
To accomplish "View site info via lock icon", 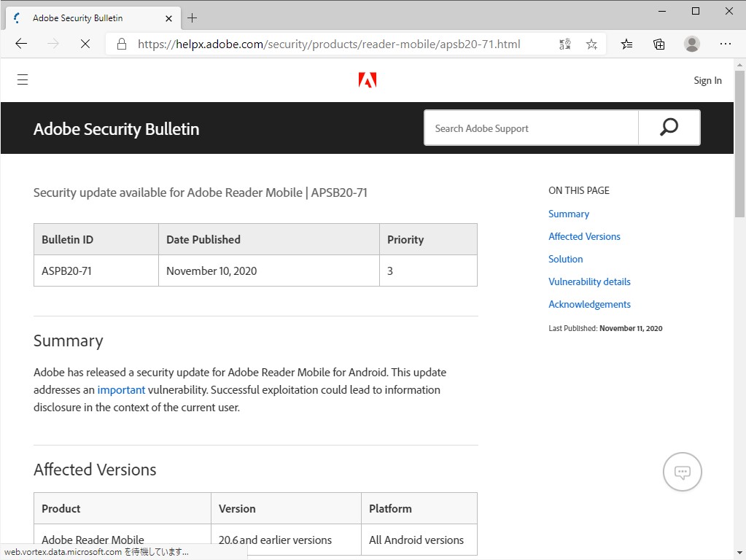I will pyautogui.click(x=122, y=44).
